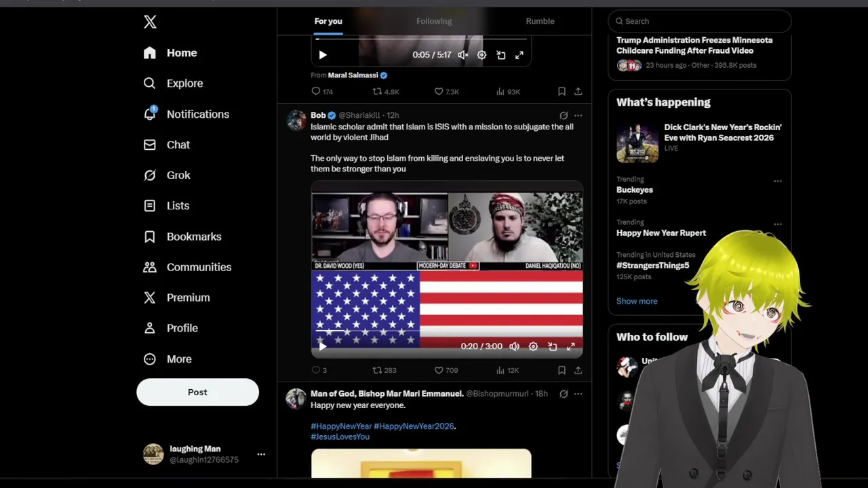
Task: Open Grok actions on Bishop's post
Action: click(564, 394)
